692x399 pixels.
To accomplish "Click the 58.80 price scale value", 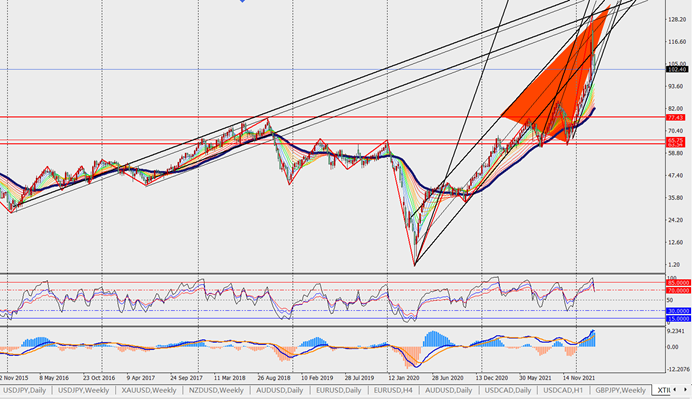I will point(677,153).
